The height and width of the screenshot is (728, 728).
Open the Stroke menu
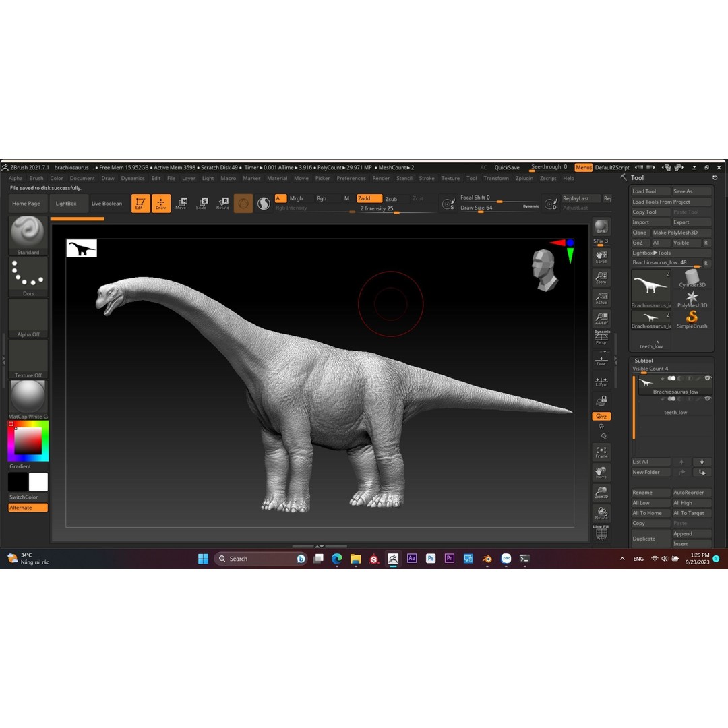[x=427, y=178]
